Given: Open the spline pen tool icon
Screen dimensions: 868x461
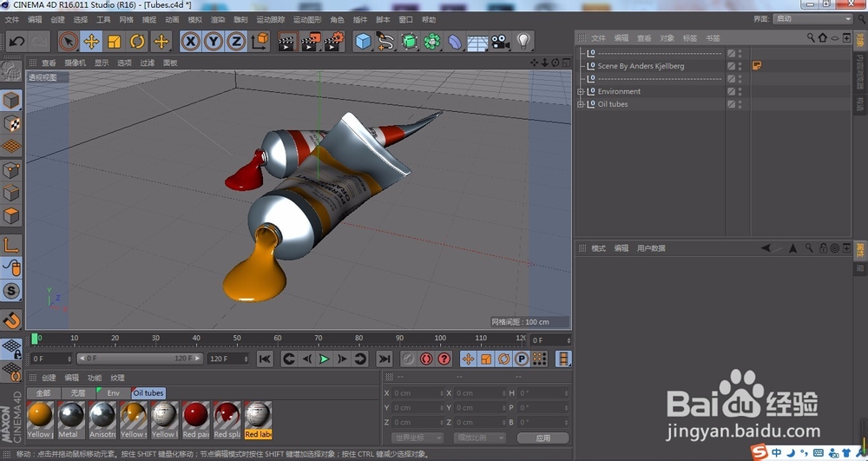Looking at the screenshot, I should 386,42.
